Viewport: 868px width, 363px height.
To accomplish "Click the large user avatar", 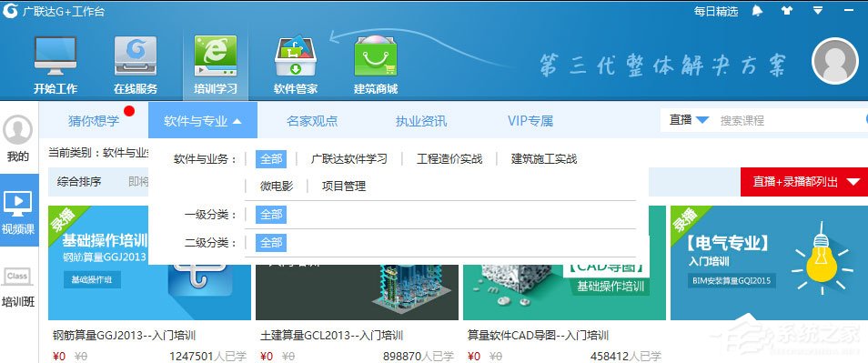I will [834, 61].
